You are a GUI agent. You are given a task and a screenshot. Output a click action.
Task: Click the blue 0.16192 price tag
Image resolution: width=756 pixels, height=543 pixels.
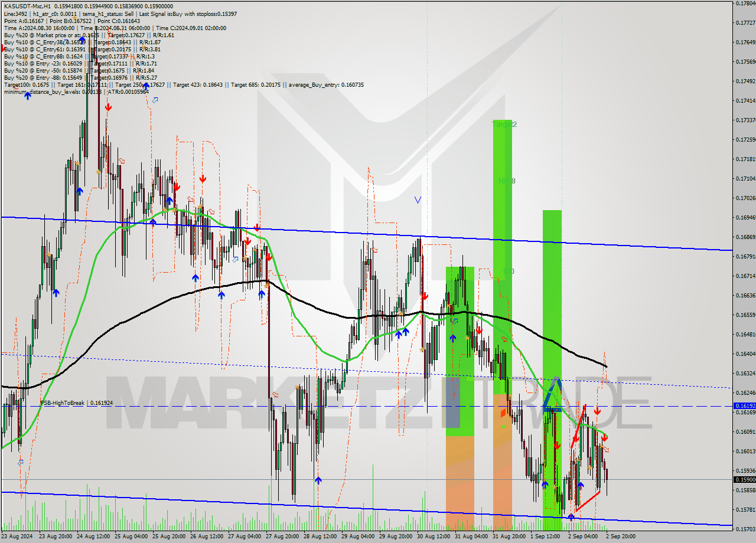[x=744, y=406]
